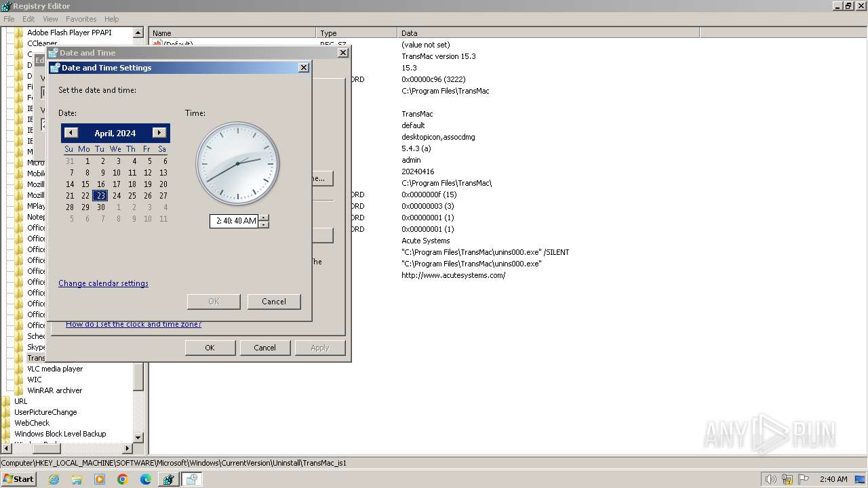This screenshot has height=488, width=868.
Task: Select Adobe Flash Player PPAPI folder icon
Action: 19,33
